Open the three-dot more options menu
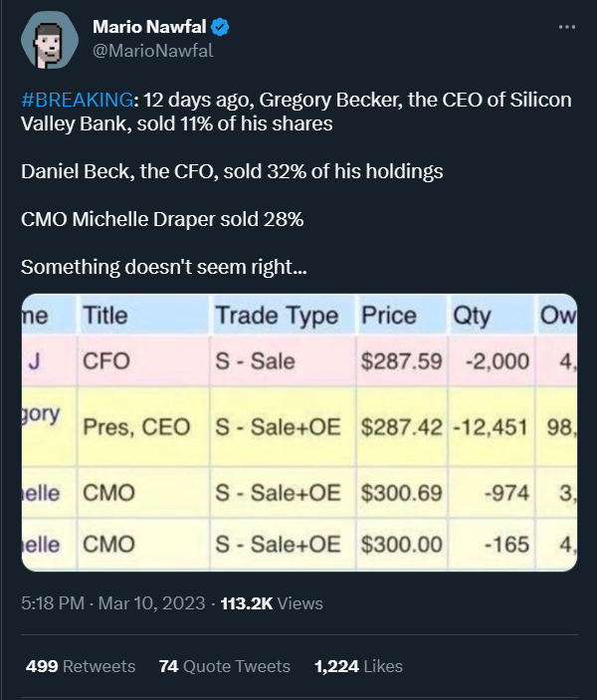The height and width of the screenshot is (700, 597). click(x=567, y=27)
